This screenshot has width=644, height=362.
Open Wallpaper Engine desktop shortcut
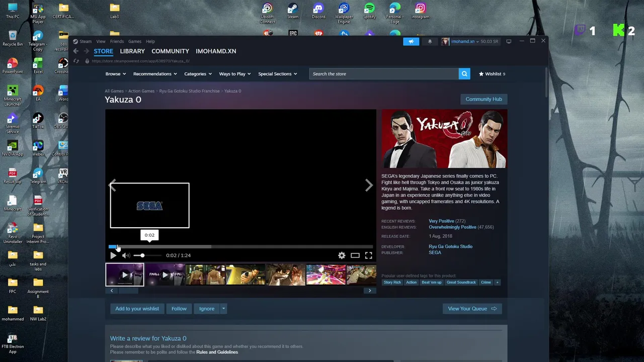(344, 13)
